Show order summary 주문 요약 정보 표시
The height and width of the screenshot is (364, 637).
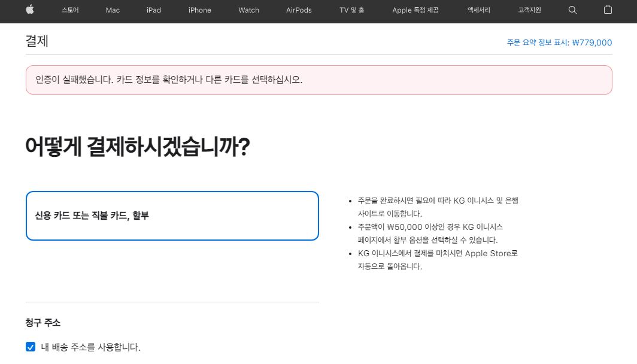(559, 43)
